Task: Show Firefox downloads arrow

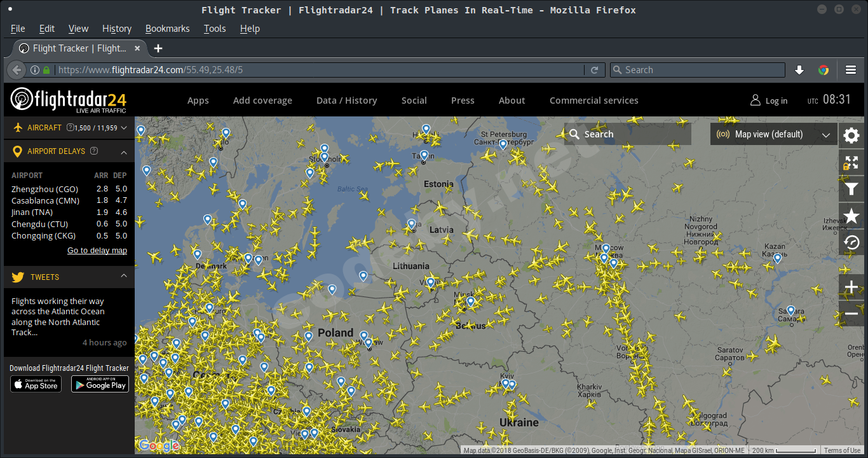Action: (x=799, y=70)
